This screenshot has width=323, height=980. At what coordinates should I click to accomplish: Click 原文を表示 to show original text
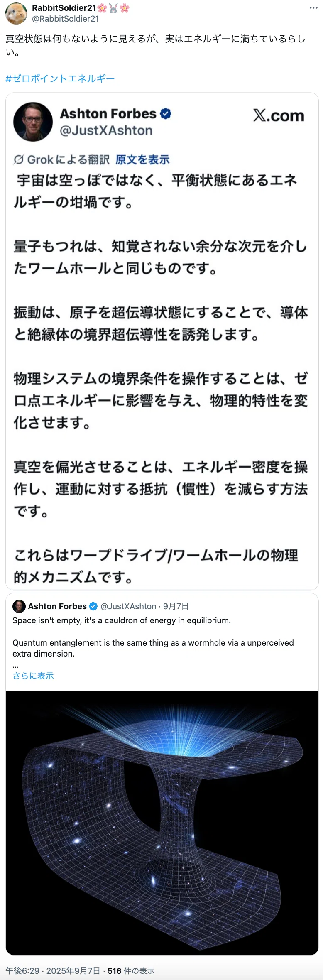tap(142, 159)
